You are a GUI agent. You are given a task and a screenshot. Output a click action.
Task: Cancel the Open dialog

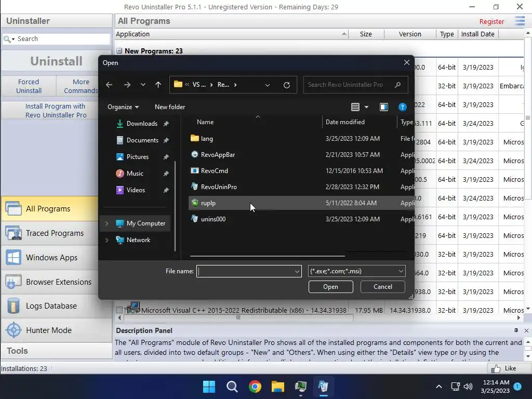click(x=383, y=287)
